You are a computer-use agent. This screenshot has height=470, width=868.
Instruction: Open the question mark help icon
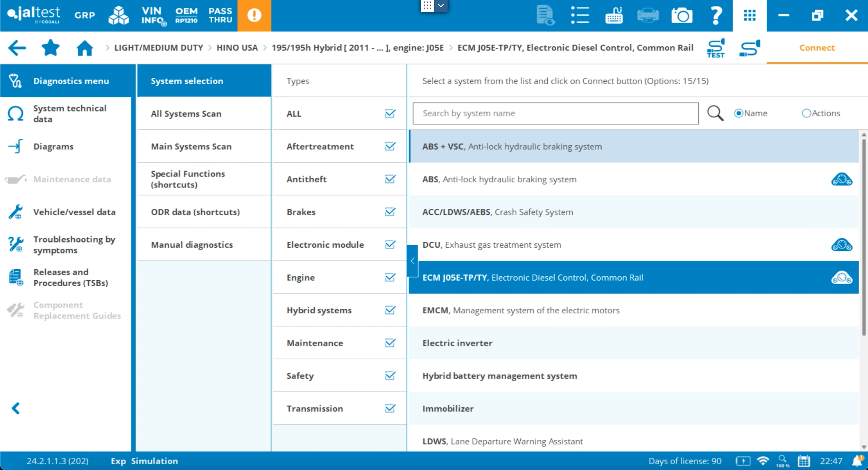[x=716, y=15]
